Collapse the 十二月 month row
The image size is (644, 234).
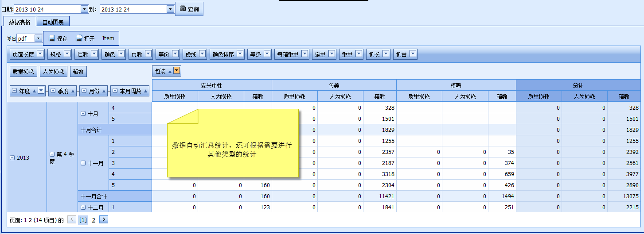[83, 207]
